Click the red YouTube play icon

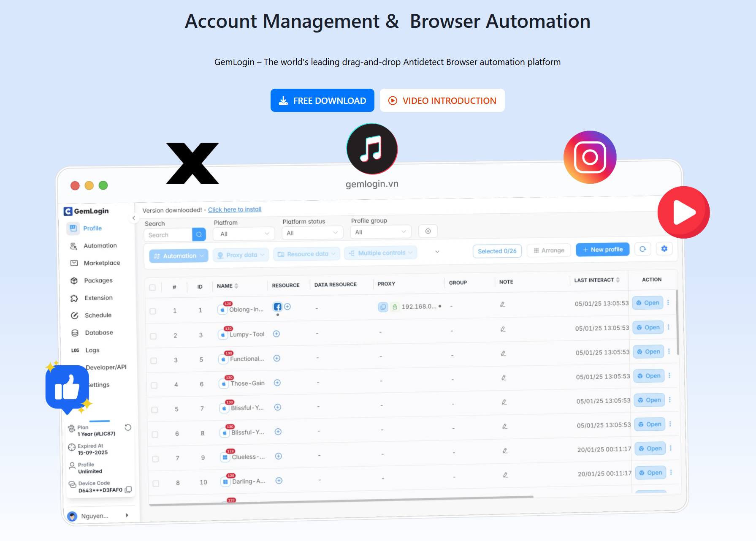pyautogui.click(x=684, y=212)
